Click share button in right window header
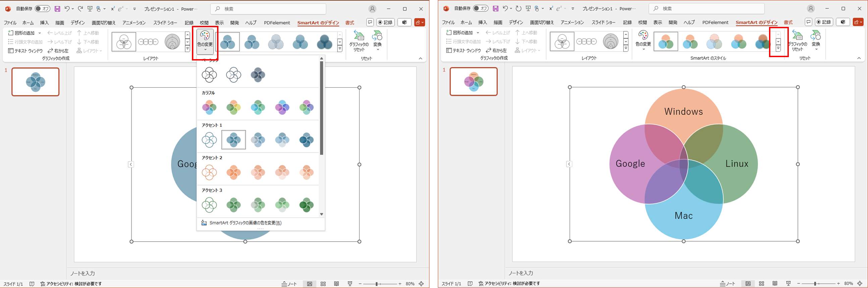 coord(858,22)
